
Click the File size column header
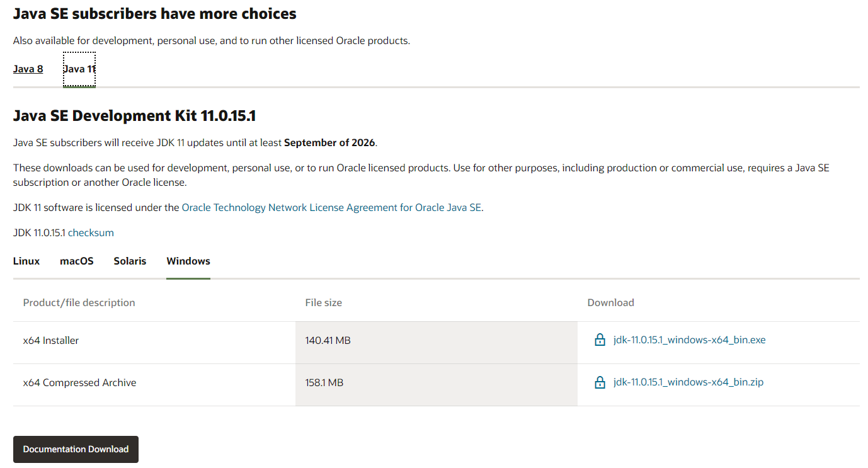(x=323, y=302)
